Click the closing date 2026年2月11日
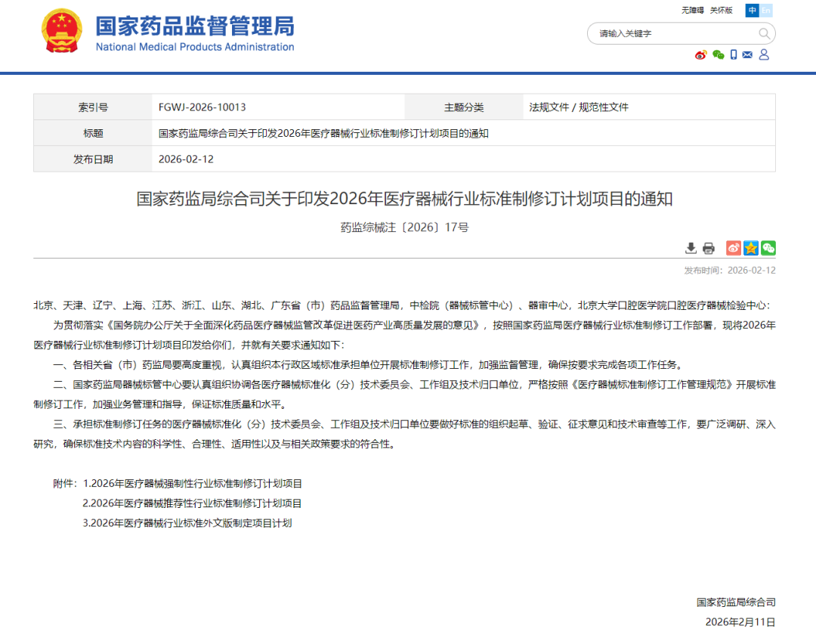Viewport: 816px width, 644px height. (x=740, y=622)
